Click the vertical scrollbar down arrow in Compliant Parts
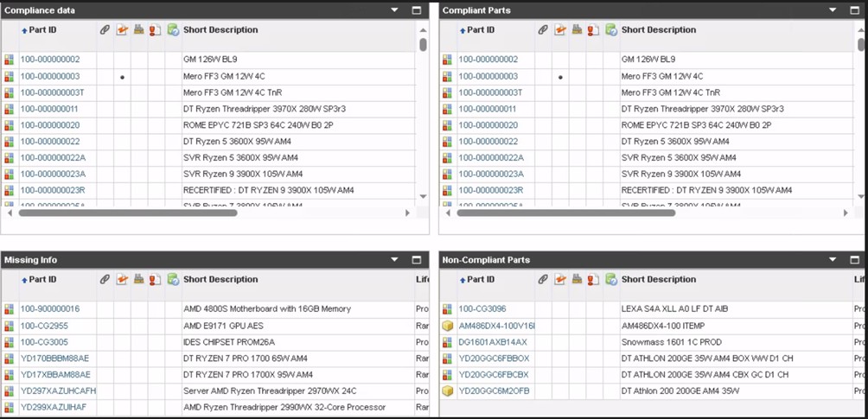Viewport: 868px width, 419px height. [861, 197]
